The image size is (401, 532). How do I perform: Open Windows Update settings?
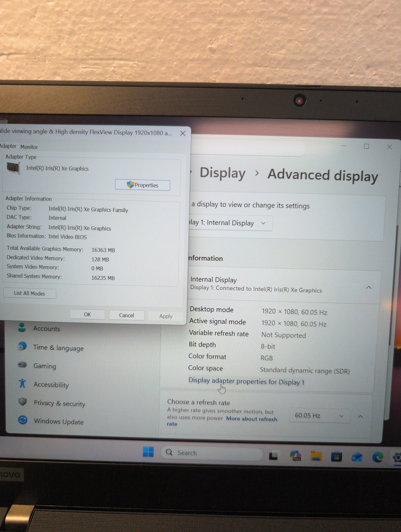click(59, 421)
